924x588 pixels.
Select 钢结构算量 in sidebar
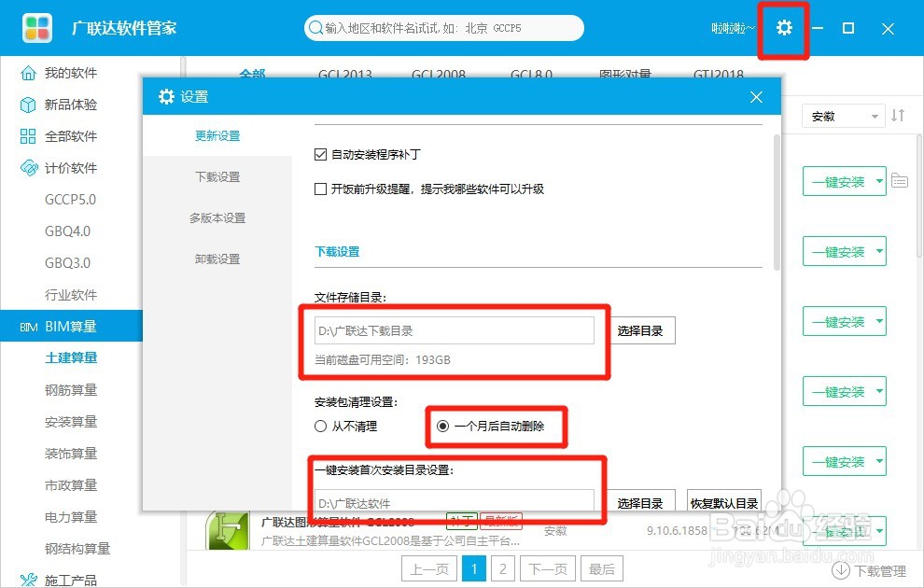point(77,549)
